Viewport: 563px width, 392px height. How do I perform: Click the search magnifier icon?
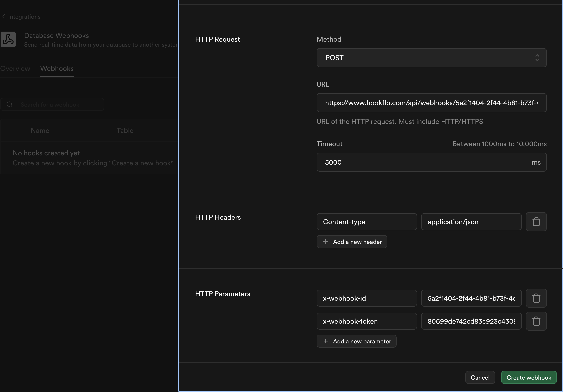tap(10, 104)
